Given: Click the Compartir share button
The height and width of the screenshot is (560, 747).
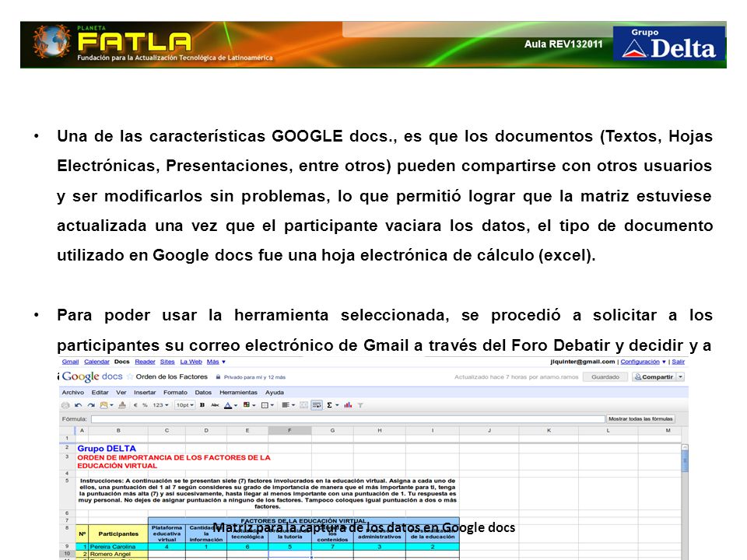Looking at the screenshot, I should pyautogui.click(x=654, y=376).
